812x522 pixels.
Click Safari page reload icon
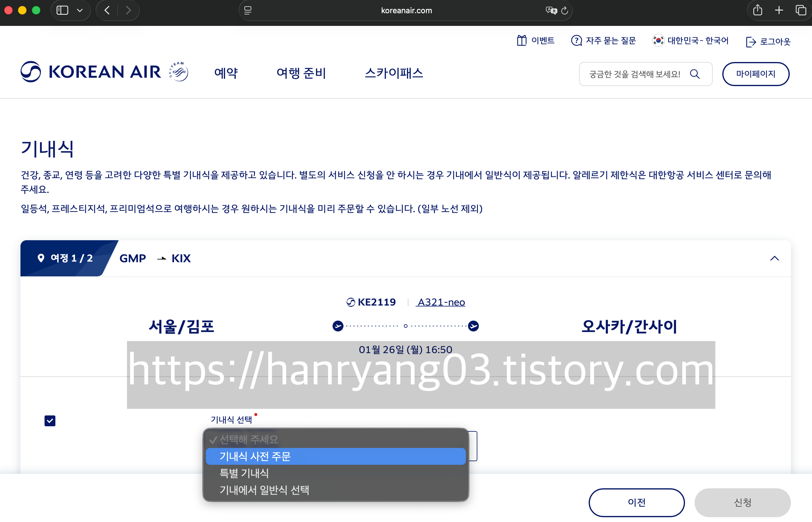pos(565,11)
